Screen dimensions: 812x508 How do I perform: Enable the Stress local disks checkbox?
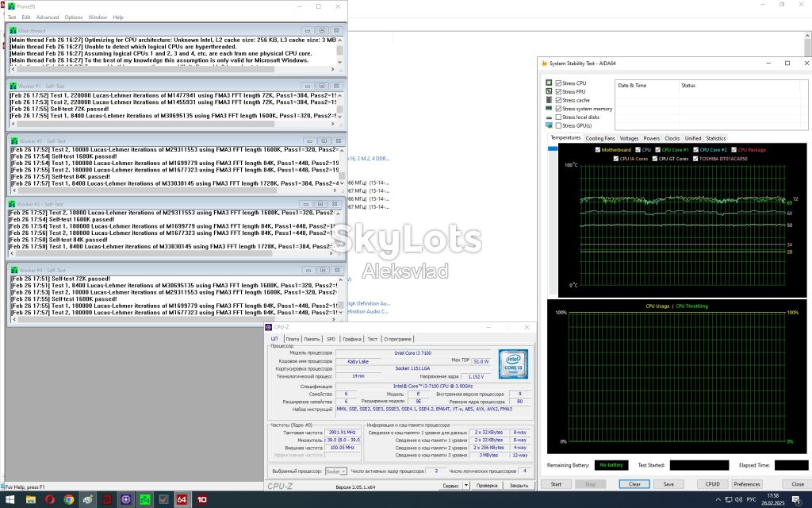point(558,117)
